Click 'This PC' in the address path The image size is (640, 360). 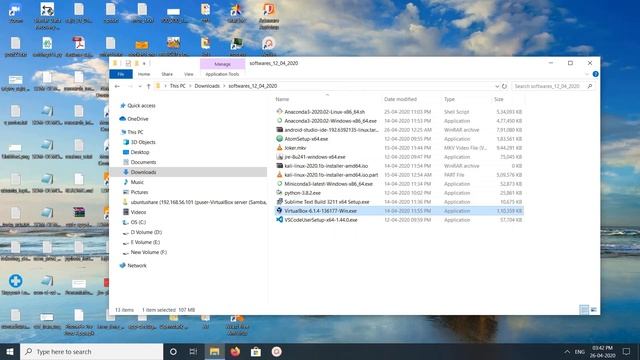[178, 86]
